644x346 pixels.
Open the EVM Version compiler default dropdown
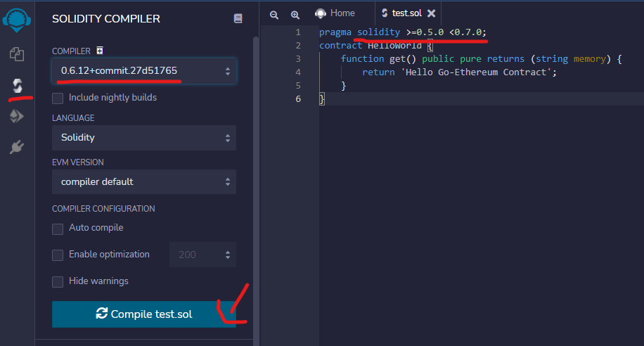point(144,181)
